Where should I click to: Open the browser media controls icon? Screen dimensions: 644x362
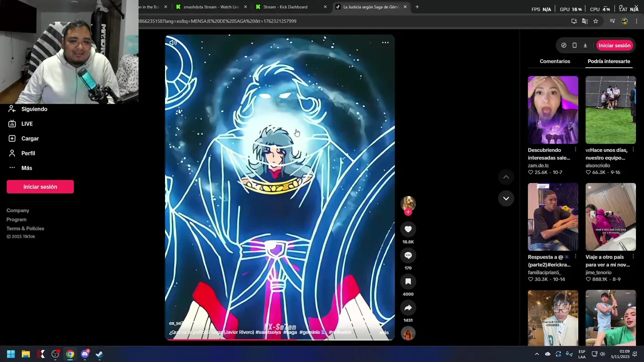tap(612, 21)
